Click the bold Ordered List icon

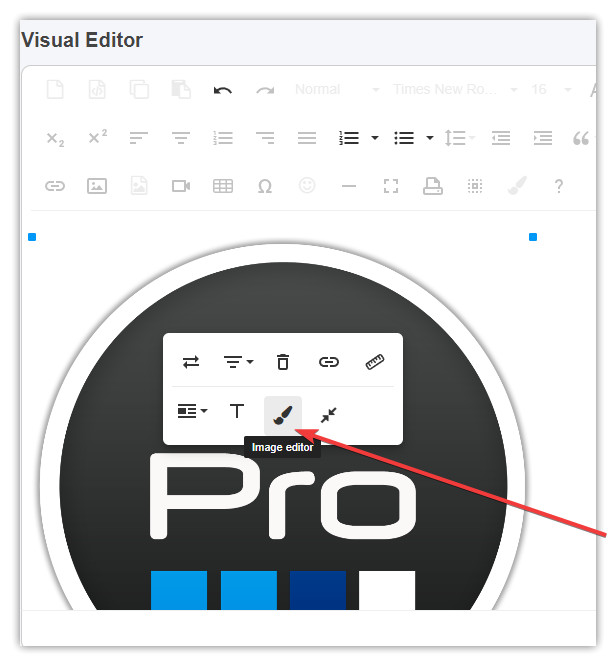pos(349,138)
